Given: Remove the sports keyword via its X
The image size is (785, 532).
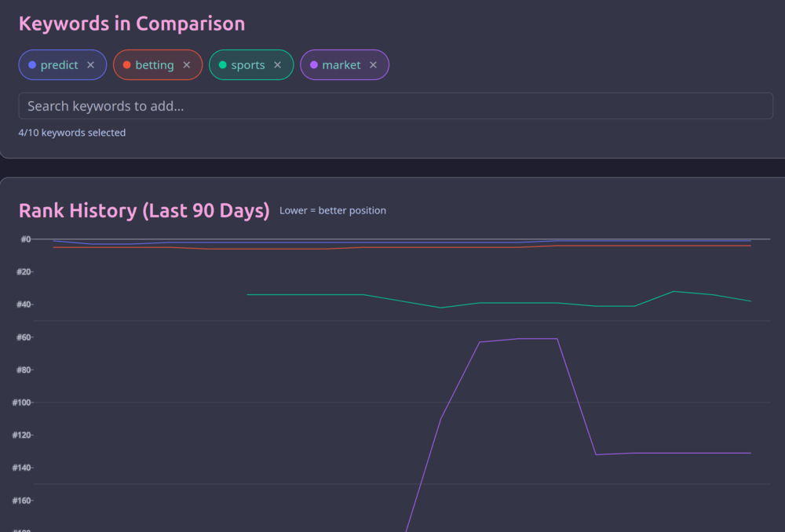Looking at the screenshot, I should 276,65.
